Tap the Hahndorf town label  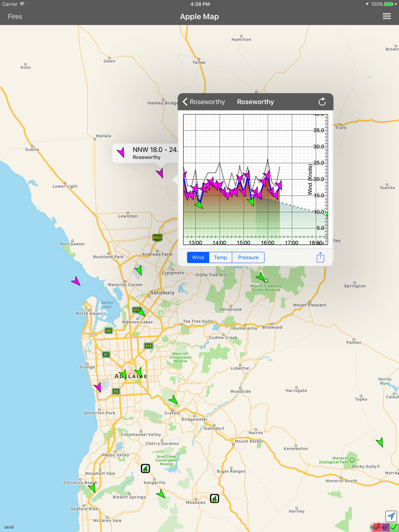(x=214, y=429)
